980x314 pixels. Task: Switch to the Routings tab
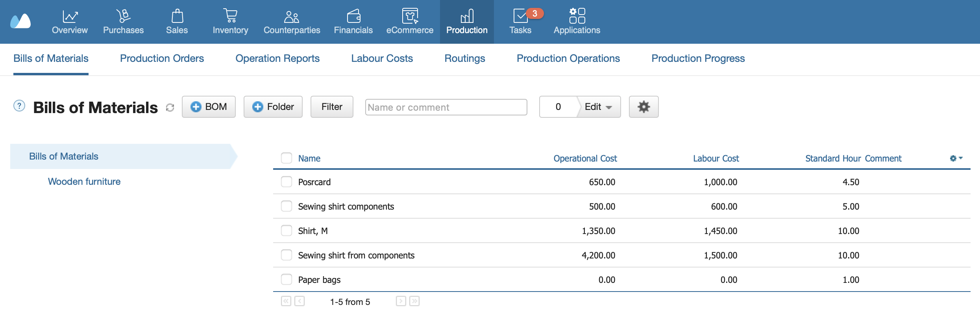point(464,58)
